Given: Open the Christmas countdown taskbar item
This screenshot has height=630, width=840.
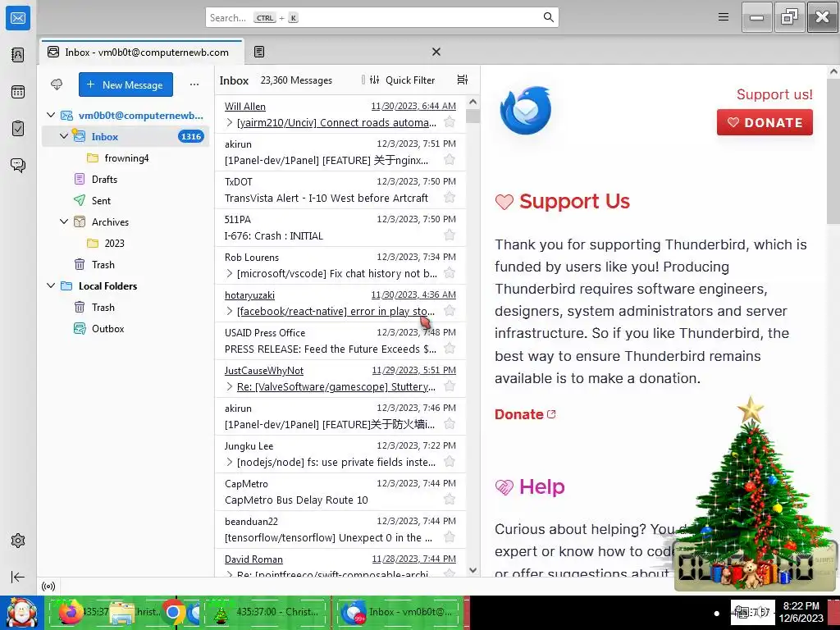Looking at the screenshot, I should (267, 612).
